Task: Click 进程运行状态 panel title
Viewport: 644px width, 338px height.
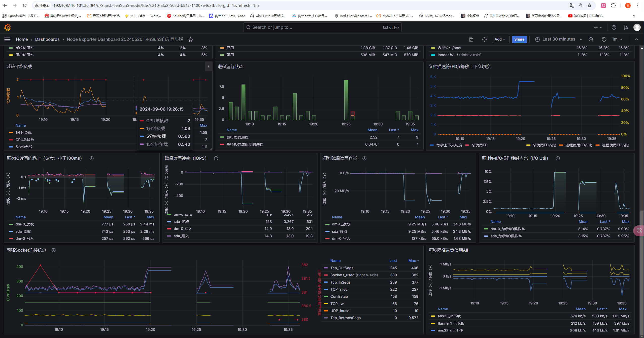Action: [x=230, y=66]
